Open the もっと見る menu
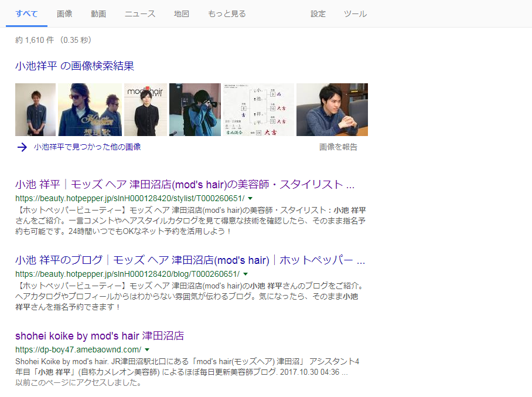532x397 pixels. (x=227, y=14)
